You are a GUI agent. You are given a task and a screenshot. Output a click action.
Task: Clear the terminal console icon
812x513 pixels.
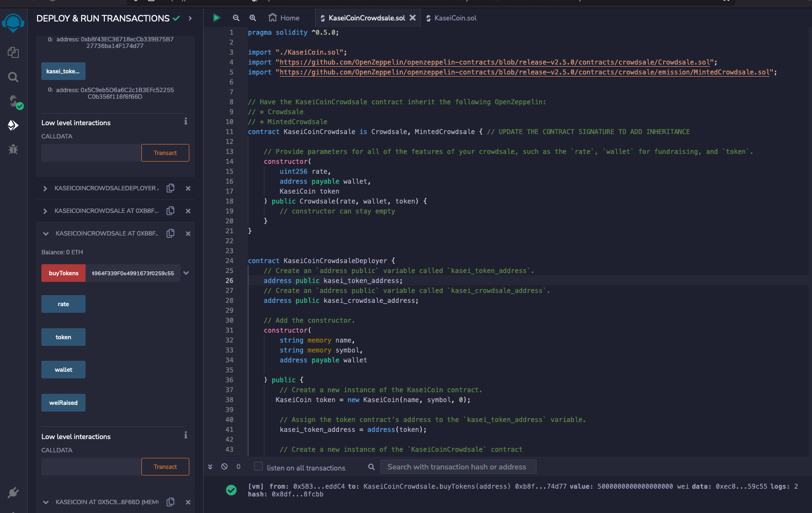[x=225, y=467]
